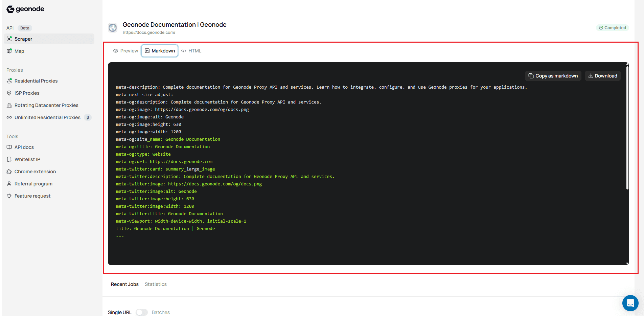The height and width of the screenshot is (316, 644).
Task: Click the 'meta-og:image:height: 630' line
Action: point(148,125)
